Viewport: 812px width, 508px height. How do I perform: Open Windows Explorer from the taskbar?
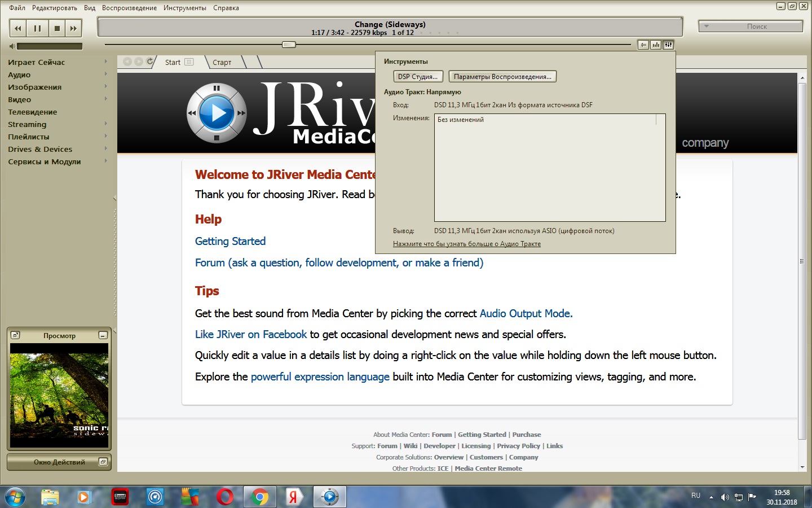point(50,497)
